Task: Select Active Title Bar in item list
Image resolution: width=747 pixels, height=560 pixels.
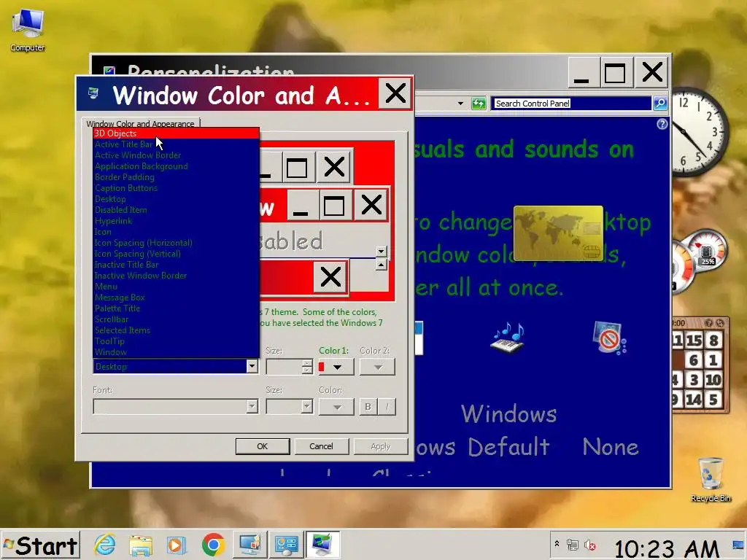Action: coord(177,144)
